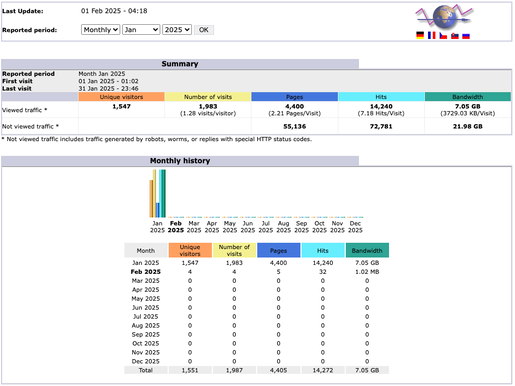Click the Jan 2025 bars in chart
The image size is (515, 386).
point(157,193)
